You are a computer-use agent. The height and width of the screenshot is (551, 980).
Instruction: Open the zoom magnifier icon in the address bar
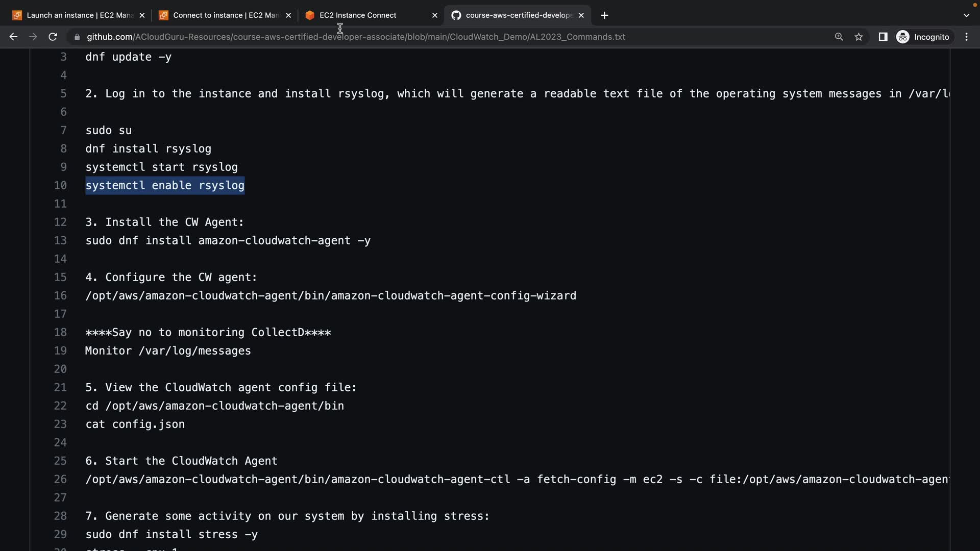[x=839, y=37]
